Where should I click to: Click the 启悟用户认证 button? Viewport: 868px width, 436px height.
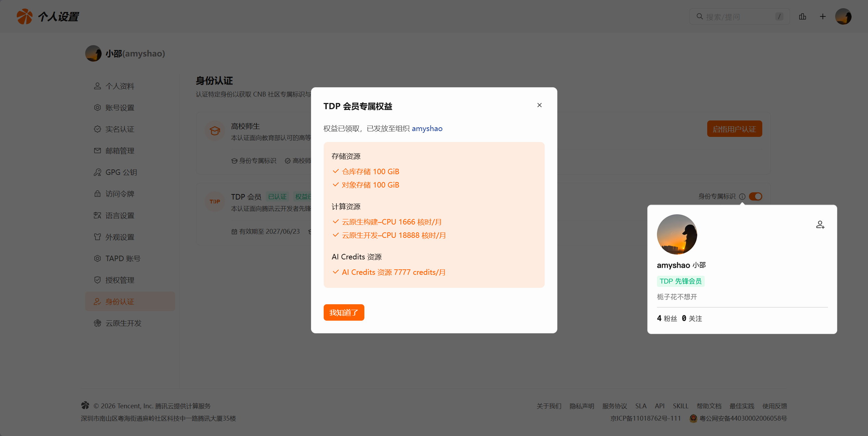(735, 129)
